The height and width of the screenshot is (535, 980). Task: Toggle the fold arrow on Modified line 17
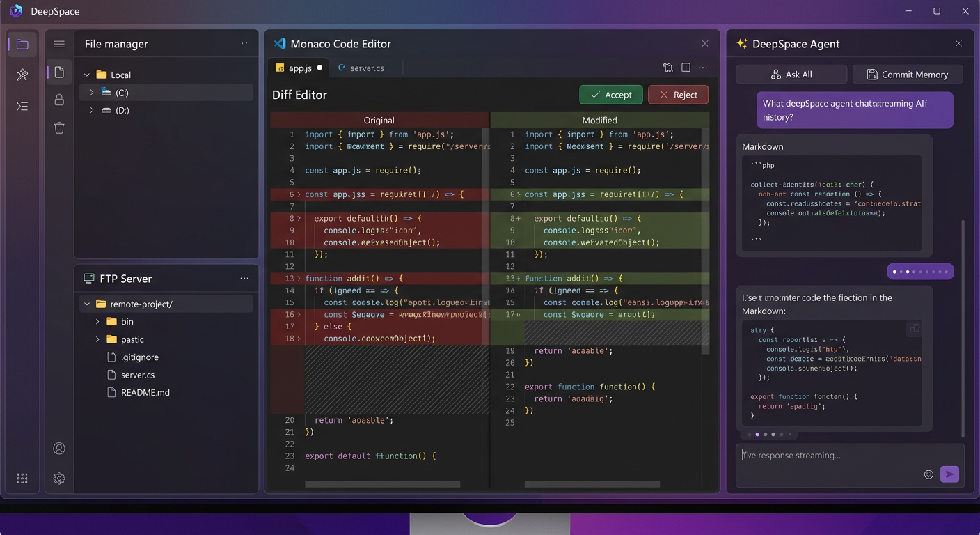[x=519, y=314]
